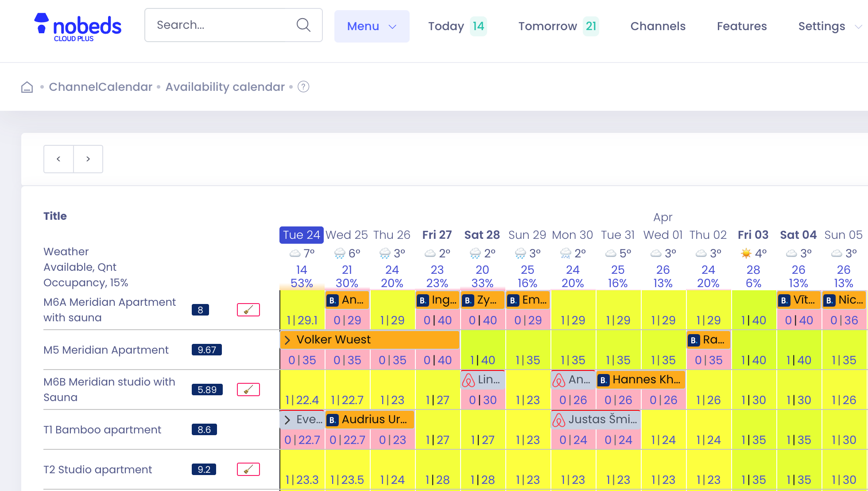Viewport: 868px width, 491px height.
Task: Click the Airbnb icon on the Lin booking
Action: 469,380
